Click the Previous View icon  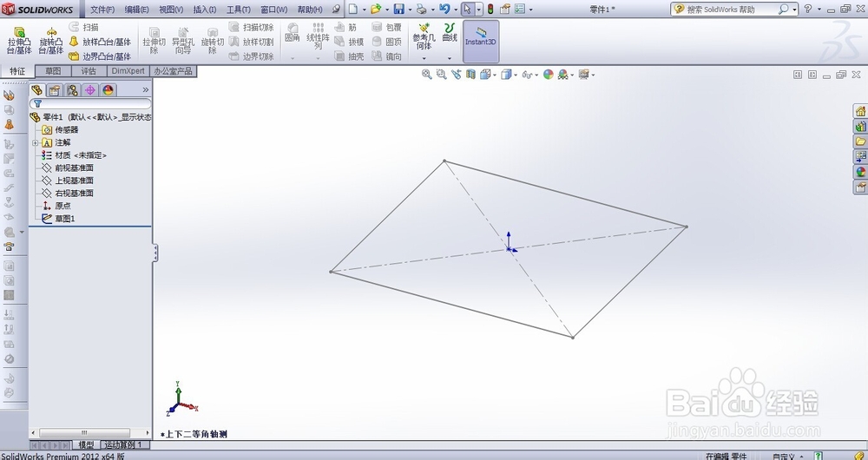(x=457, y=74)
